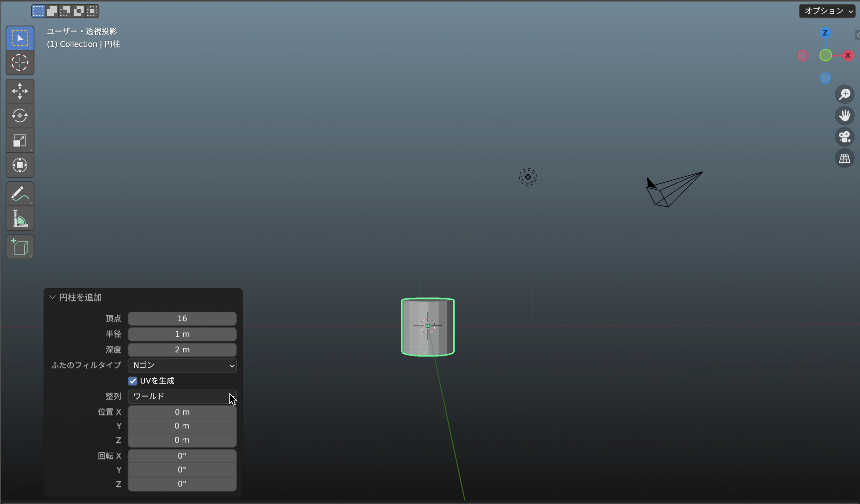This screenshot has height=504, width=860.
Task: Open the ふたのフィルタイプ Nゴン dropdown
Action: point(182,365)
